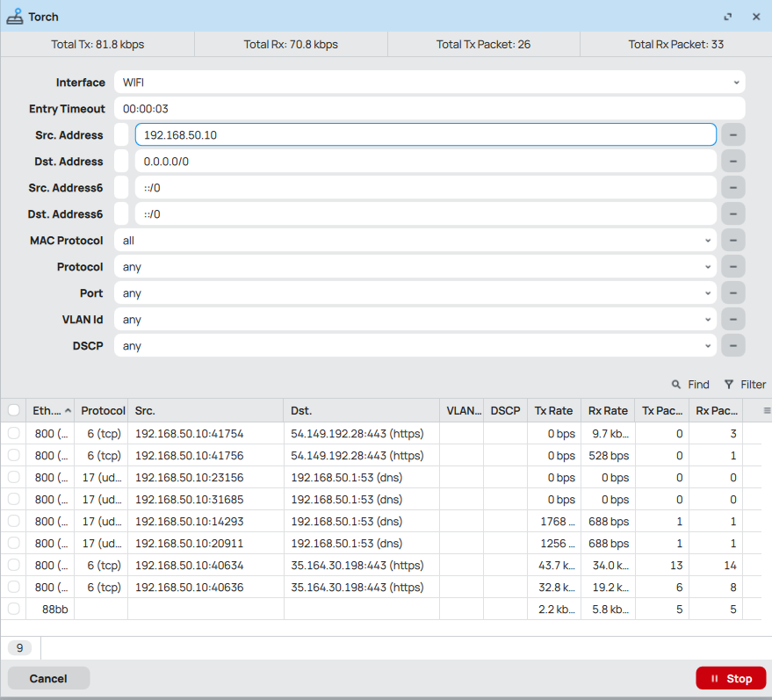The width and height of the screenshot is (772, 700).
Task: Click minus button next to Src. Address
Action: [x=732, y=135]
